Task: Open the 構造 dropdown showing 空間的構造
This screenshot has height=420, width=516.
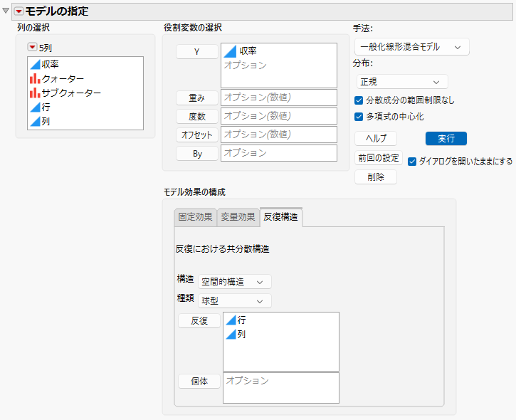Action: click(x=235, y=282)
